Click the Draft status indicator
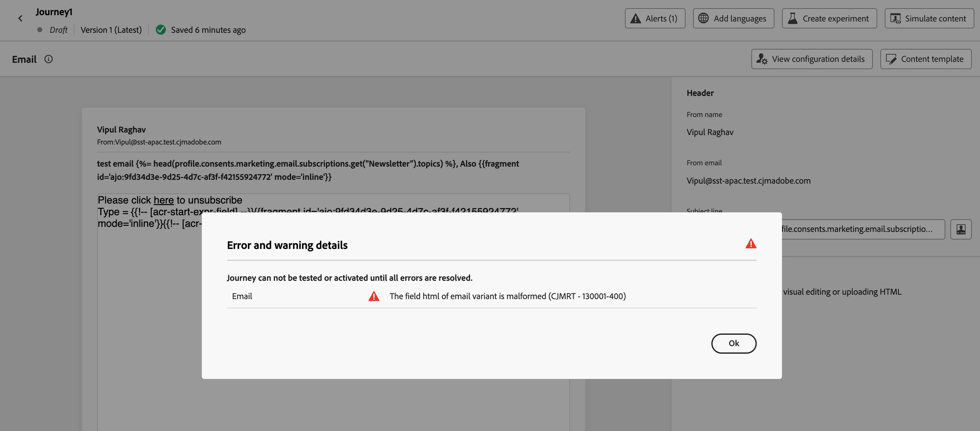980x431 pixels. pyautogui.click(x=58, y=30)
